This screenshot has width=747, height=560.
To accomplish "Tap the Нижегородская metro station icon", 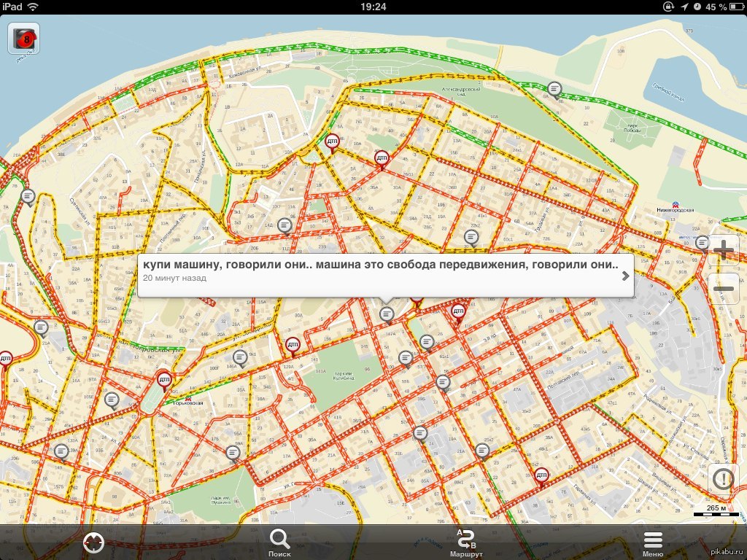I will (x=676, y=205).
